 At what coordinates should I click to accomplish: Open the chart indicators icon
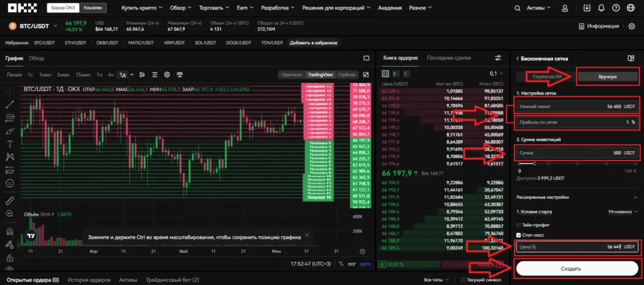coord(155,75)
